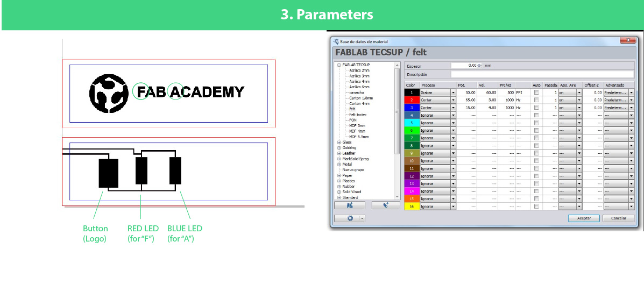Viewport: 644px width, 284px height.
Task: Tick the Auto checkbox in color 3 row
Action: click(x=536, y=108)
